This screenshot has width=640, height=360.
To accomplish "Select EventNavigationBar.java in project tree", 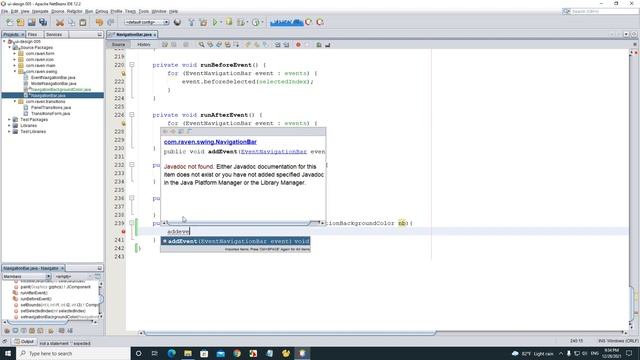I will (x=53, y=78).
